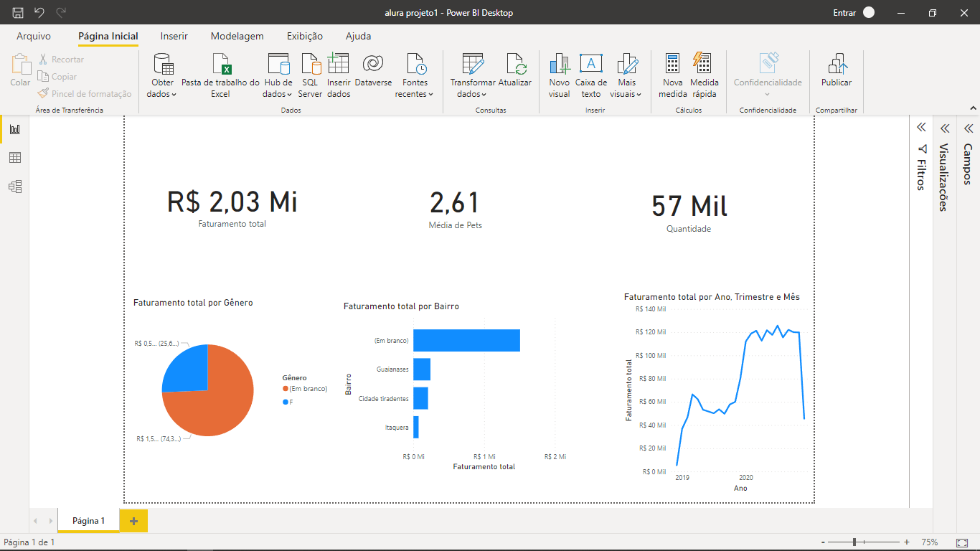Expand Mais visuais dropdown arrow

click(639, 95)
